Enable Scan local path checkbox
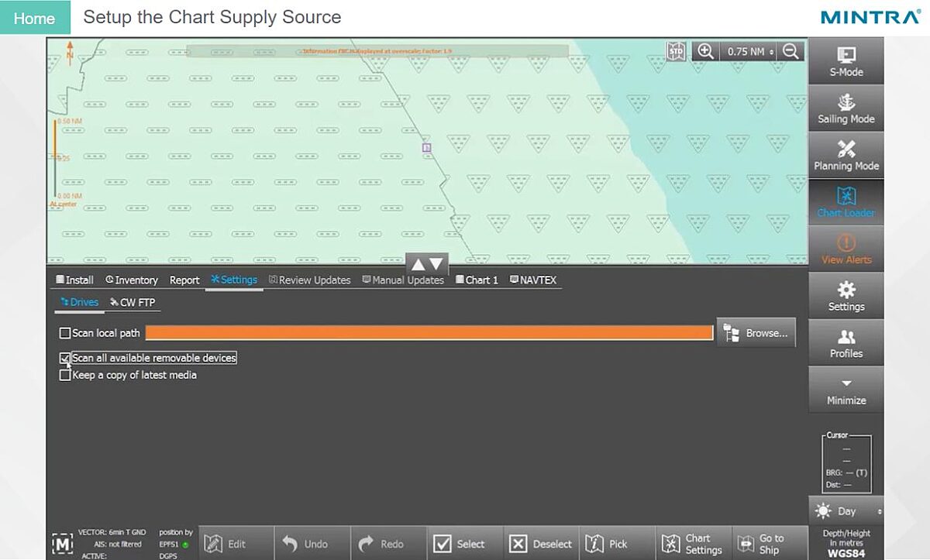Viewport: 930px width, 560px height. click(65, 333)
